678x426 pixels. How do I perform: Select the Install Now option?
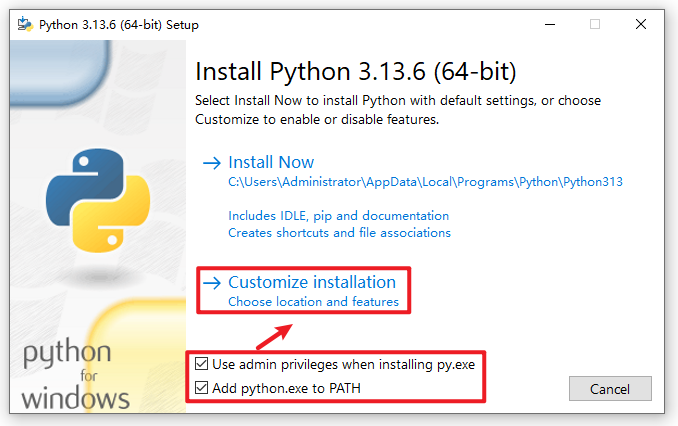coord(271,162)
